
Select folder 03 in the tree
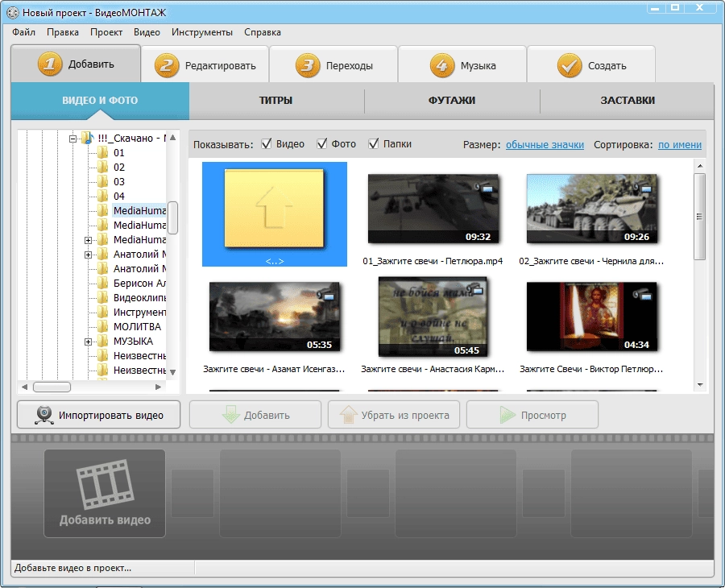coord(119,182)
